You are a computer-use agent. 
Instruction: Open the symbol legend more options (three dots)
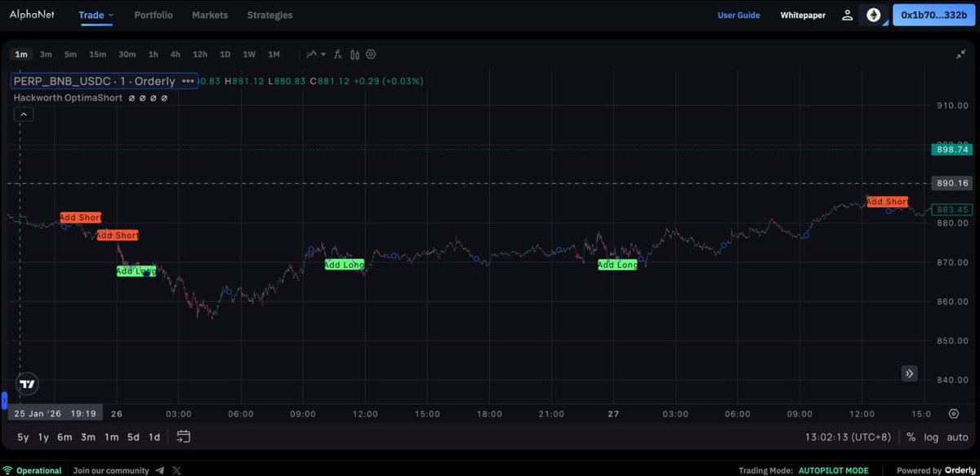click(189, 81)
